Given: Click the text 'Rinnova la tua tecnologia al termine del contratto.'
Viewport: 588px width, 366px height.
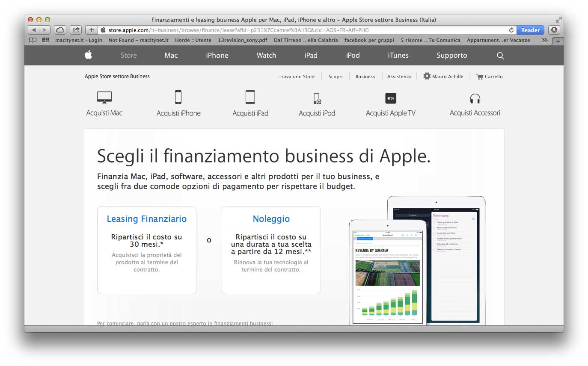Looking at the screenshot, I should [271, 266].
